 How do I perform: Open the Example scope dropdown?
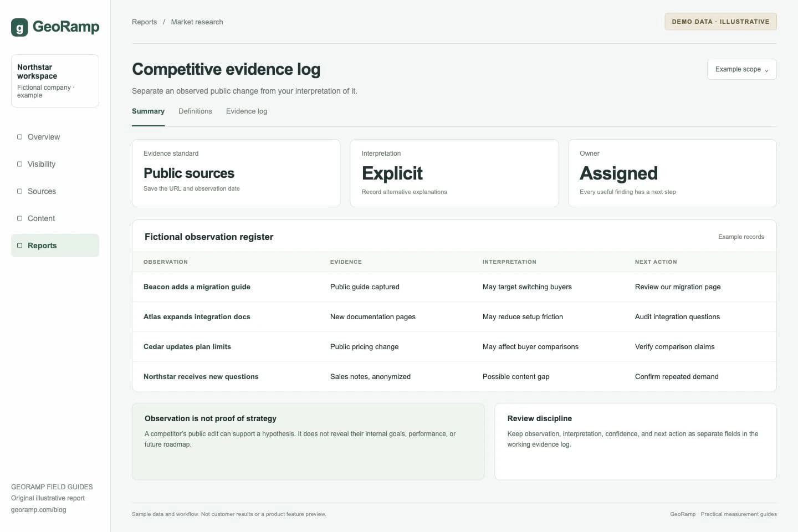[741, 69]
